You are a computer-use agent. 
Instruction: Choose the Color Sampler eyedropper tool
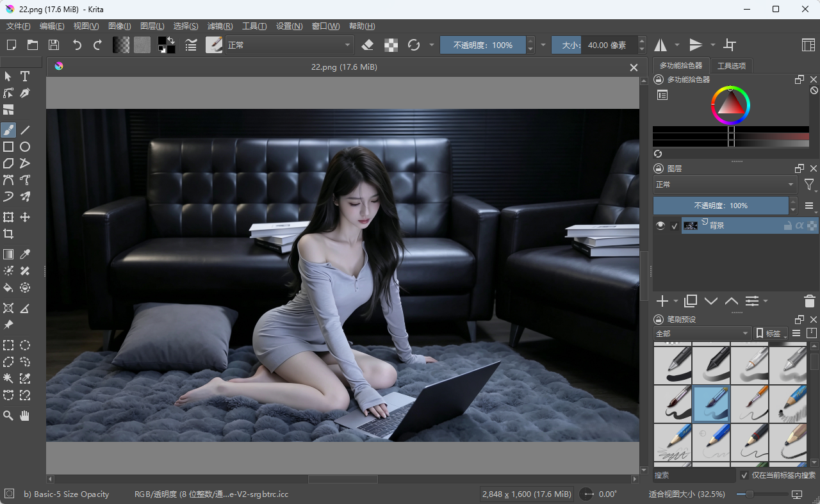coord(25,254)
